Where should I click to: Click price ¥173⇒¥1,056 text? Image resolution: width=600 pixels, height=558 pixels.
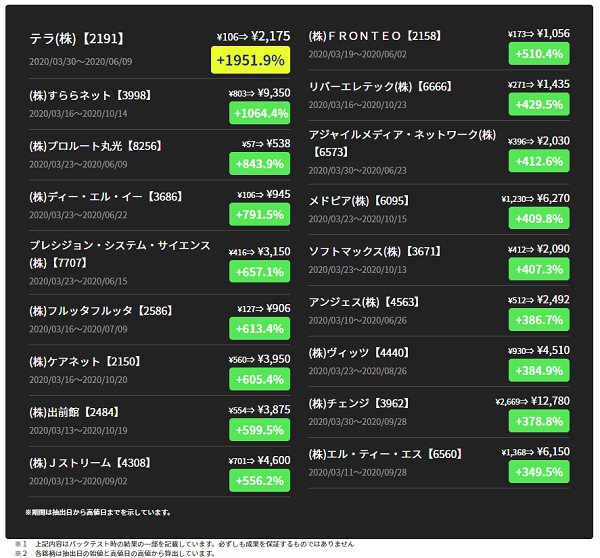point(539,34)
